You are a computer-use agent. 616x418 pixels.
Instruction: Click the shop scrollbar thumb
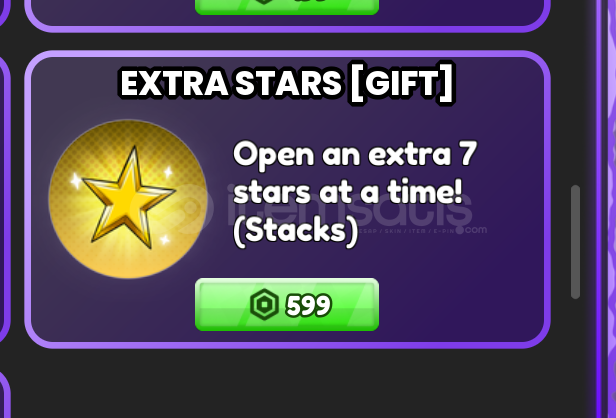click(x=576, y=242)
